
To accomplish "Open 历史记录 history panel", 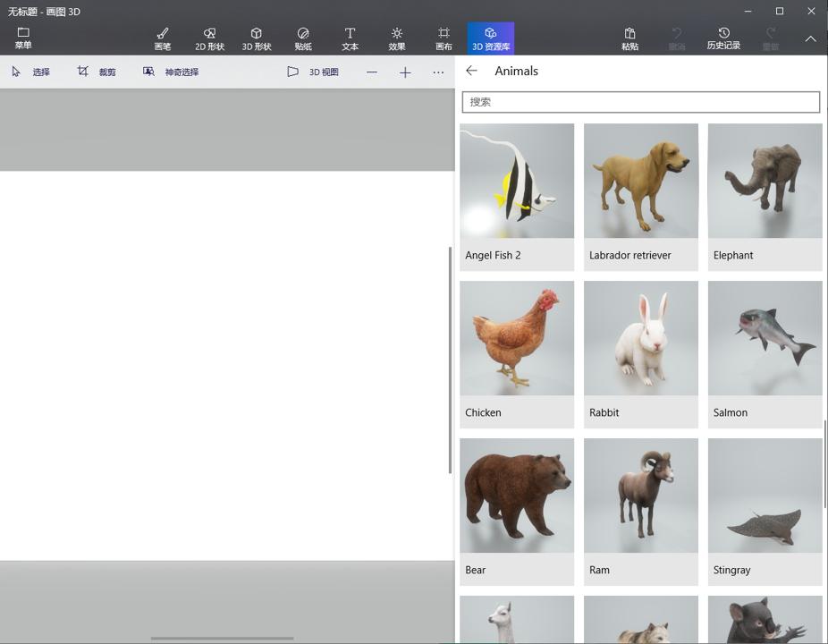I will tap(723, 38).
